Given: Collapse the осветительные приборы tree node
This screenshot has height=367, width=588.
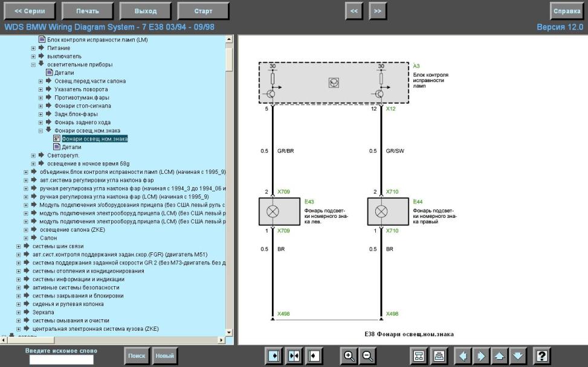Looking at the screenshot, I should coord(33,65).
